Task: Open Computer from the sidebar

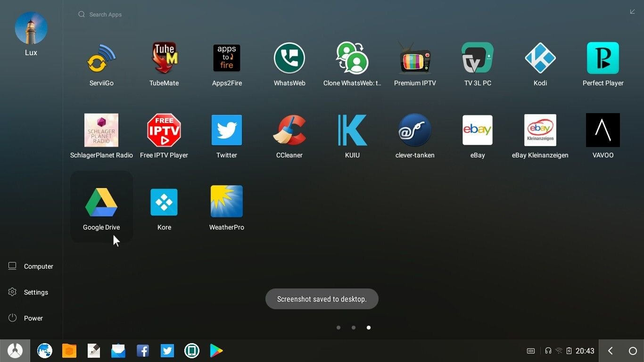Action: pos(31,266)
